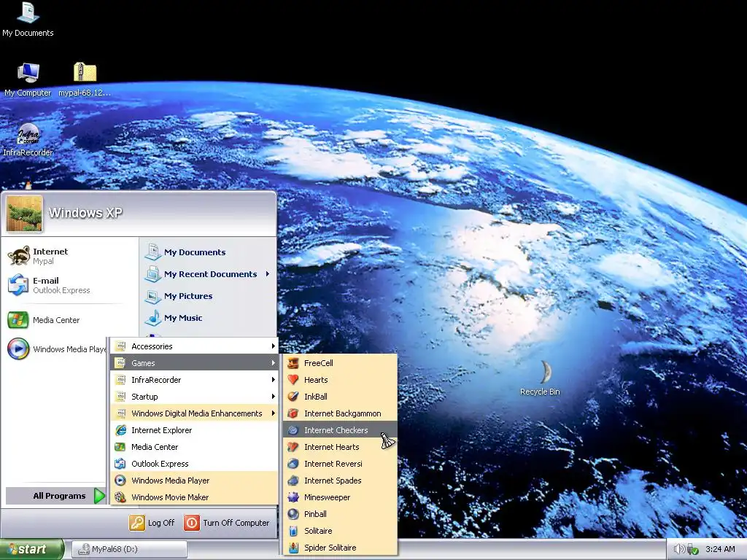Screen dimensions: 747x560
Task: Launch Windows Movie Maker
Action: [x=194, y=497]
